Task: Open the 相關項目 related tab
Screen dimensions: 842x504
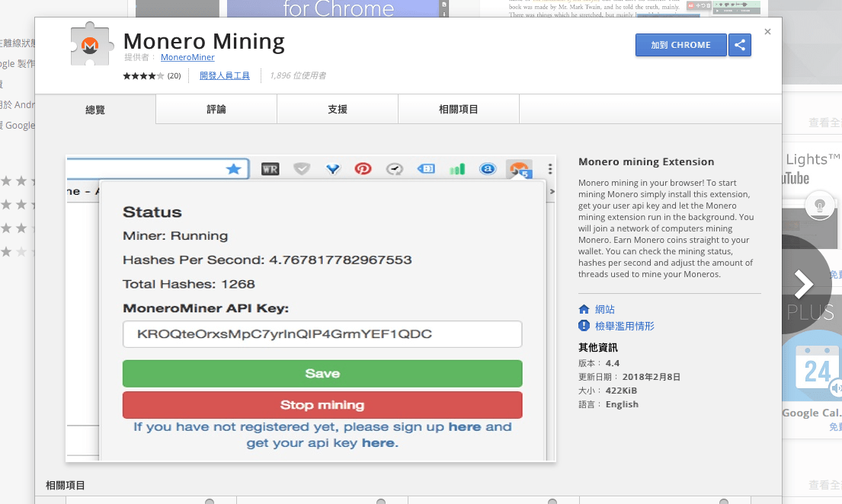Action: (459, 110)
